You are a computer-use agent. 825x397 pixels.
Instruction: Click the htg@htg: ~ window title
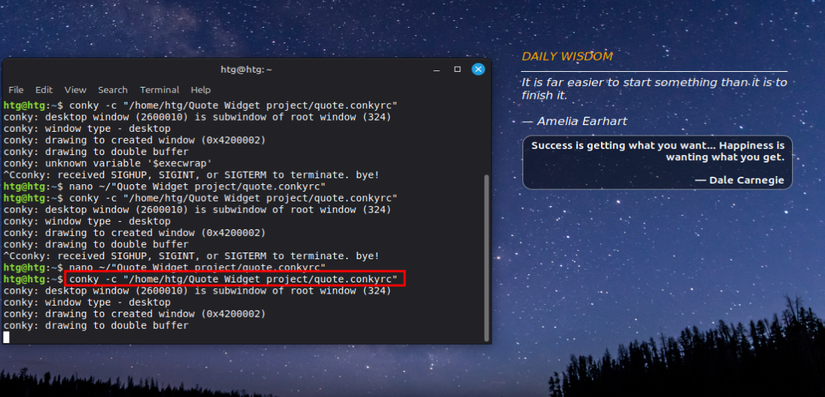point(246,69)
